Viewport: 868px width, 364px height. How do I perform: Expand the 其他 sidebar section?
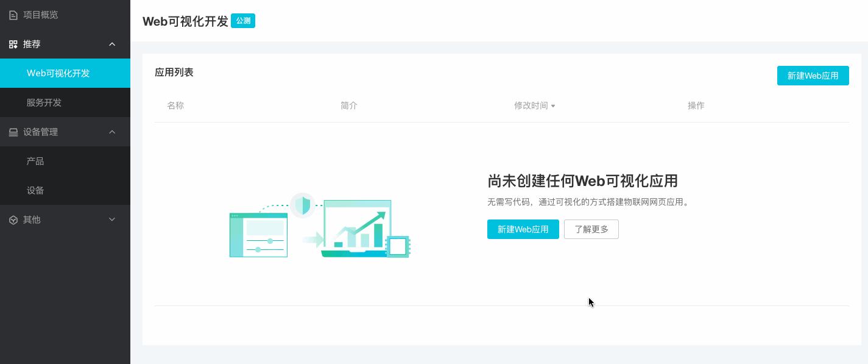coord(112,219)
